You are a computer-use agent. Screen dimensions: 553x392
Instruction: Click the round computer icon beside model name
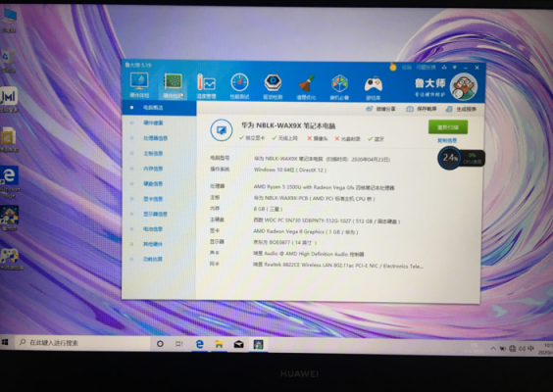tap(222, 130)
